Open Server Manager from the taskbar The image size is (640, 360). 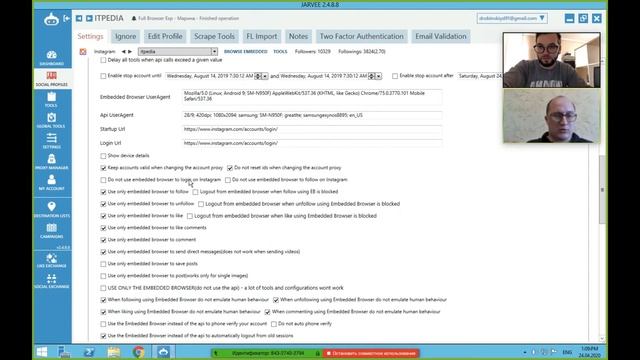[x=64, y=352]
